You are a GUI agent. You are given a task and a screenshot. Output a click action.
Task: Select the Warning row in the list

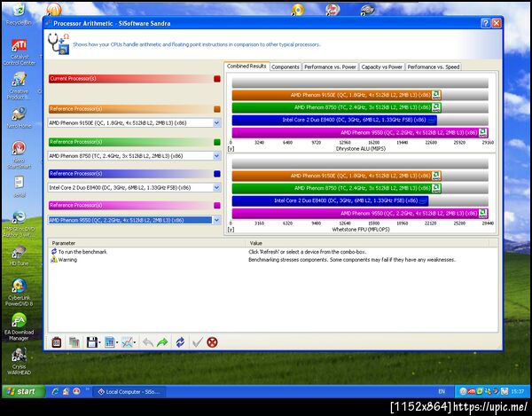(x=273, y=260)
